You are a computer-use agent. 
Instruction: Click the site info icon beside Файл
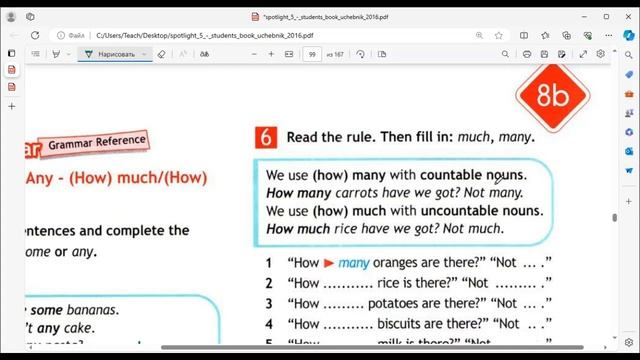coord(61,36)
